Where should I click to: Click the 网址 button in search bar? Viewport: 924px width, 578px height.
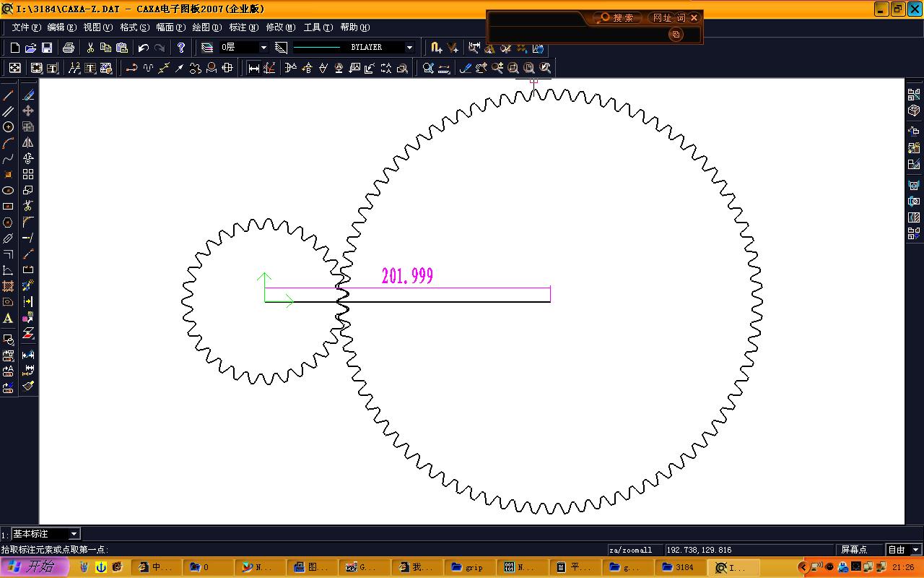tap(661, 18)
